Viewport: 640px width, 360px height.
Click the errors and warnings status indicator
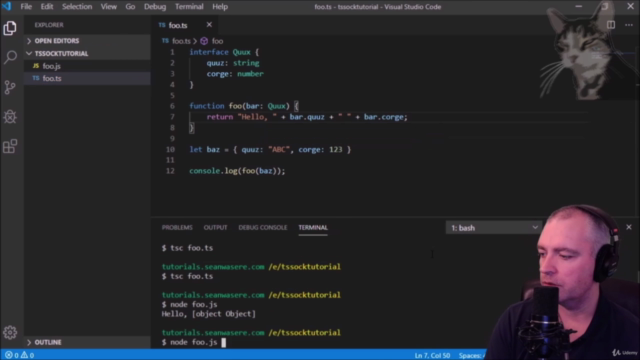coord(19,355)
